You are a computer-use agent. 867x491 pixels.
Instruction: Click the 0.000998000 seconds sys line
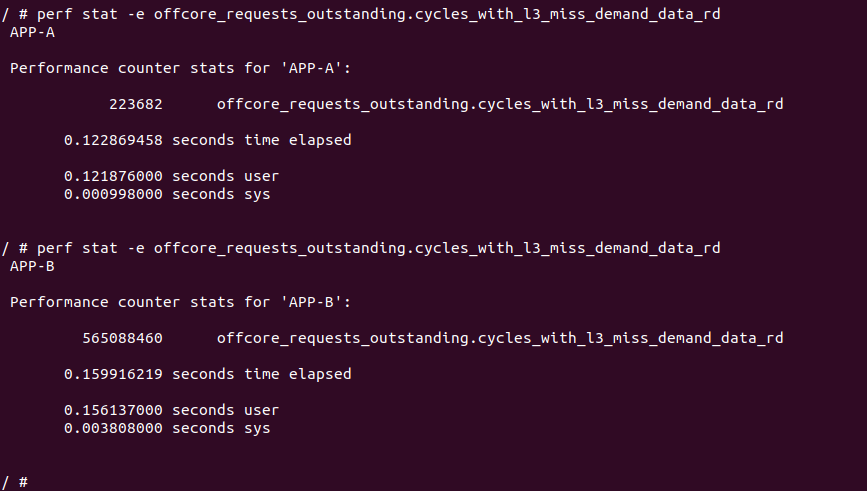pyautogui.click(x=167, y=194)
